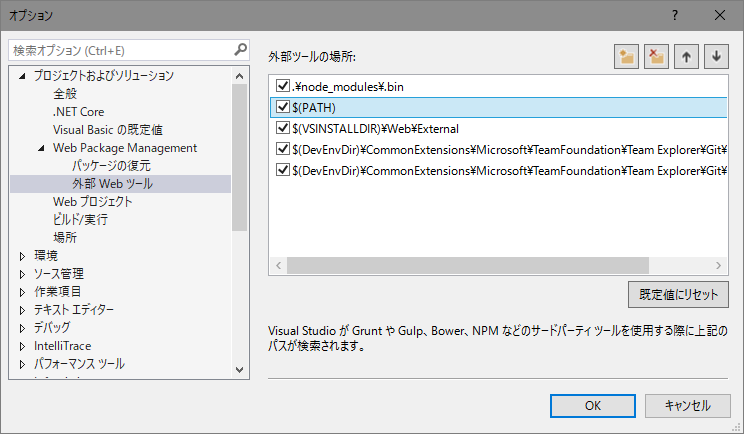Viewport: 744px width, 434px height.
Task: Close the オプション dialog
Action: [x=720, y=15]
